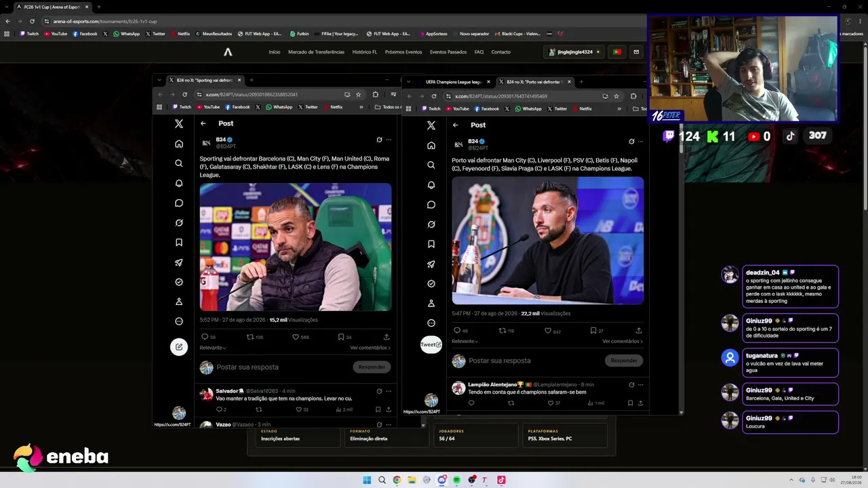Click Responder button under Porto post
Screen dimensions: 868x488
click(624, 361)
